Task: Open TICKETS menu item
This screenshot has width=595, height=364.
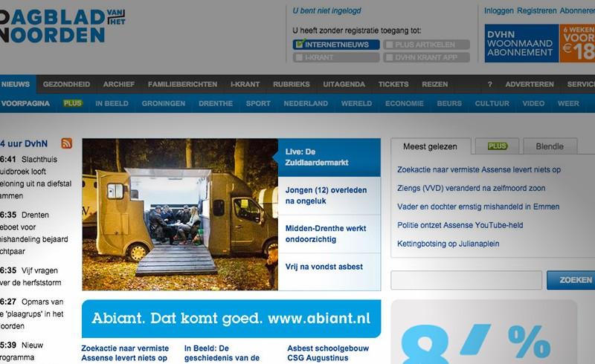Action: (393, 84)
